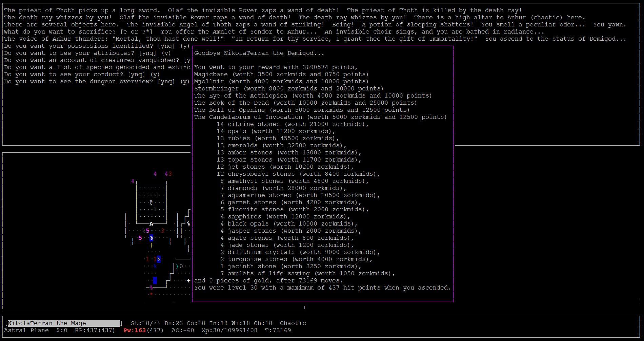The height and width of the screenshot is (341, 644).
Task: Select the Stormbringer artifact line
Action: [x=288, y=89]
